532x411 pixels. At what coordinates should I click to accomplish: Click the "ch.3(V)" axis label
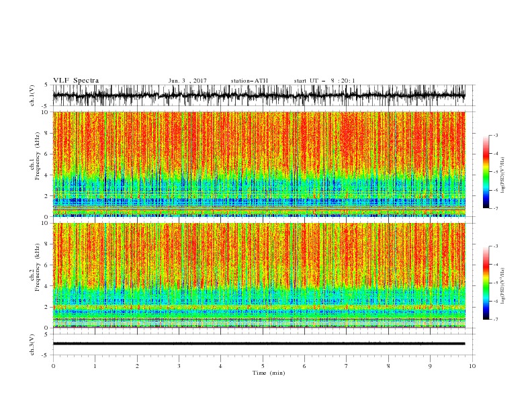click(32, 345)
